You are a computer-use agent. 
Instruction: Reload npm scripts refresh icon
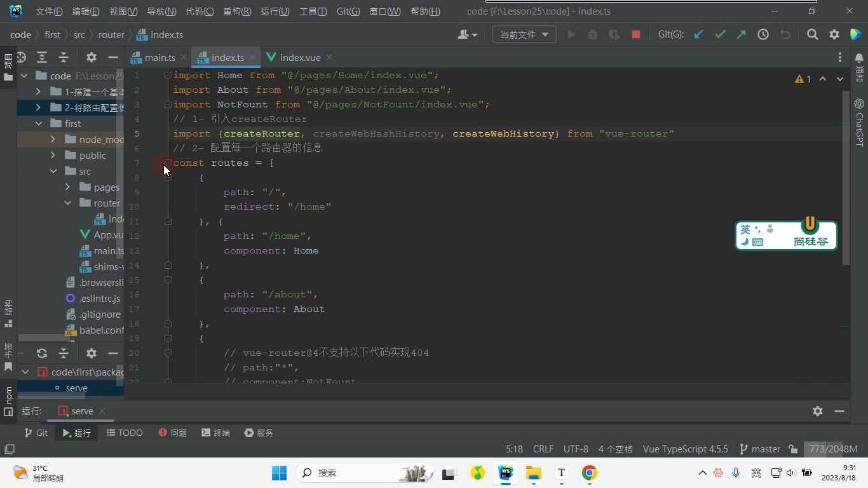(x=42, y=353)
